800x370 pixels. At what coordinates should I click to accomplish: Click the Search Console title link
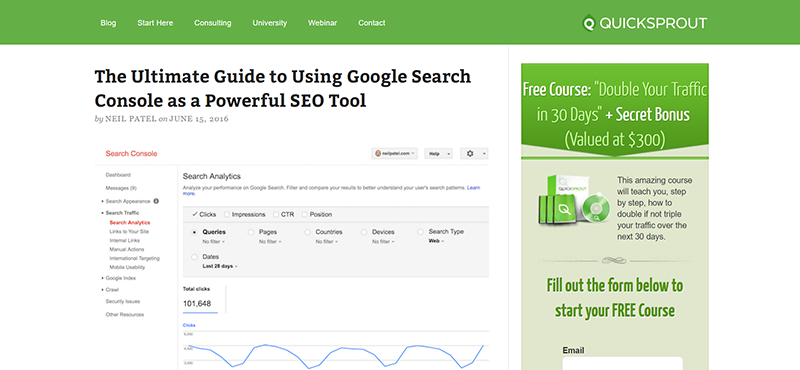point(132,154)
